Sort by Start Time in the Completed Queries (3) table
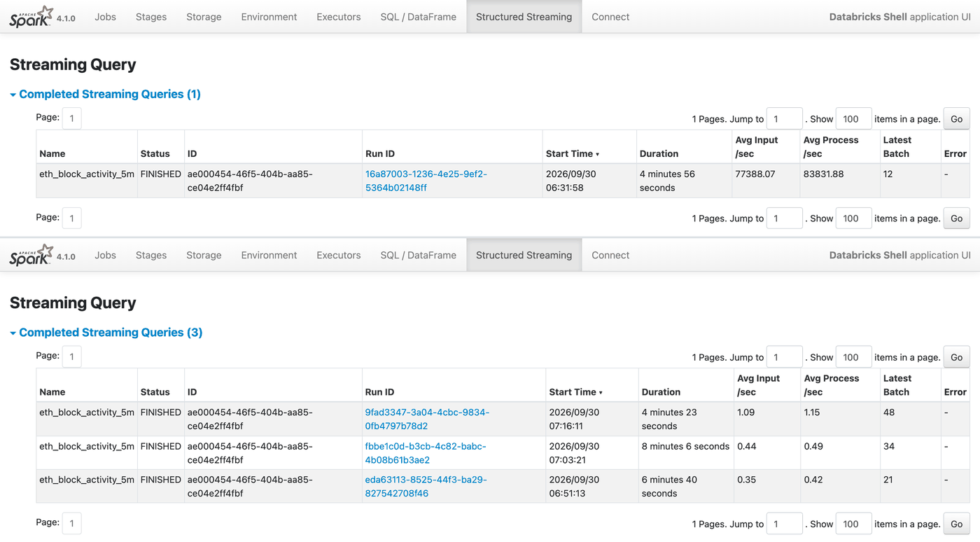Image resolution: width=980 pixels, height=542 pixels. point(574,392)
